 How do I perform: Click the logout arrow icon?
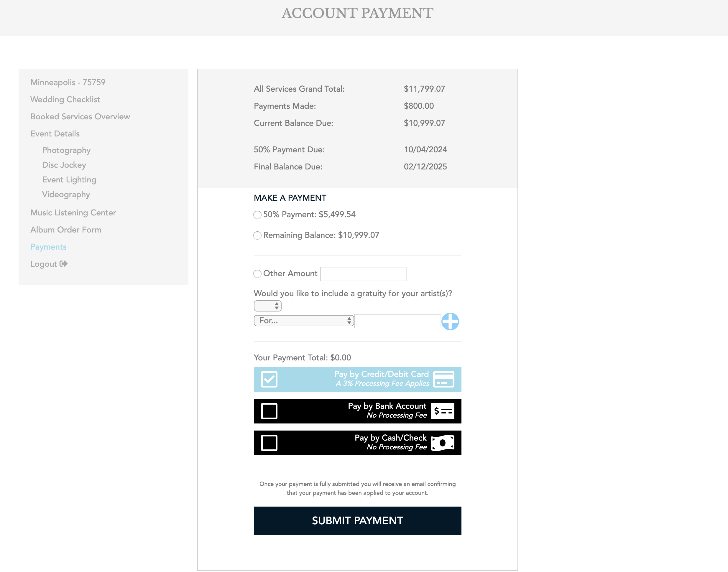click(x=64, y=264)
